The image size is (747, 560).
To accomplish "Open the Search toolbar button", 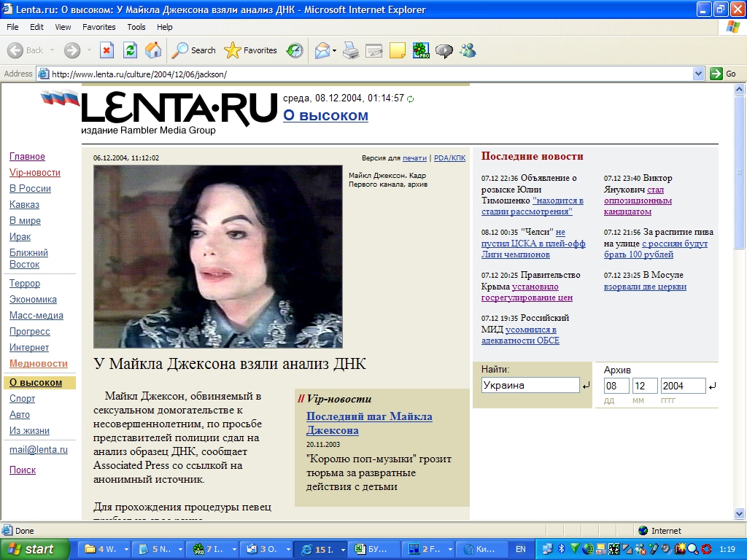I will click(x=194, y=50).
